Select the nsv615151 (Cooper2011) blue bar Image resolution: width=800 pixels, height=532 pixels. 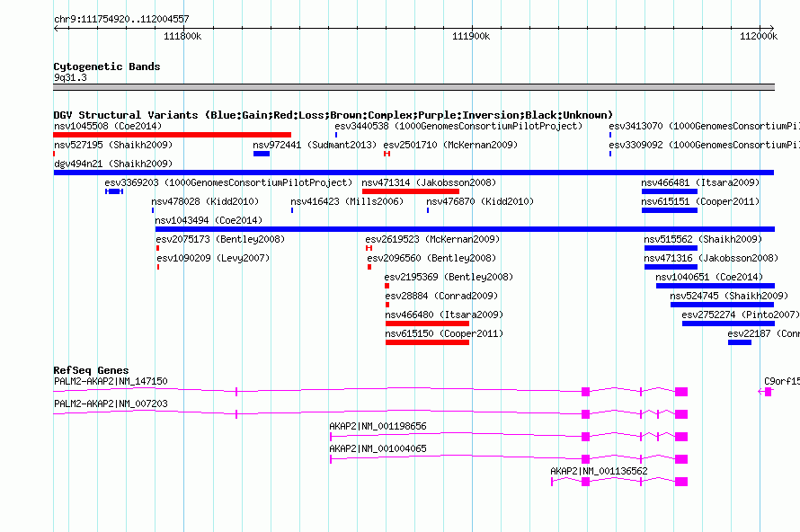670,210
